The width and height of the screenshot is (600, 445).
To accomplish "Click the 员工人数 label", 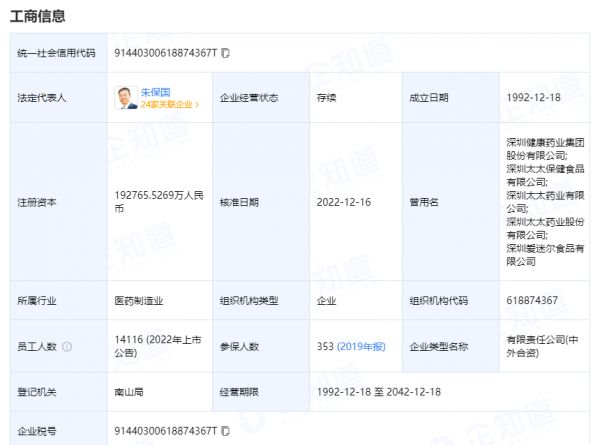I will [37, 347].
